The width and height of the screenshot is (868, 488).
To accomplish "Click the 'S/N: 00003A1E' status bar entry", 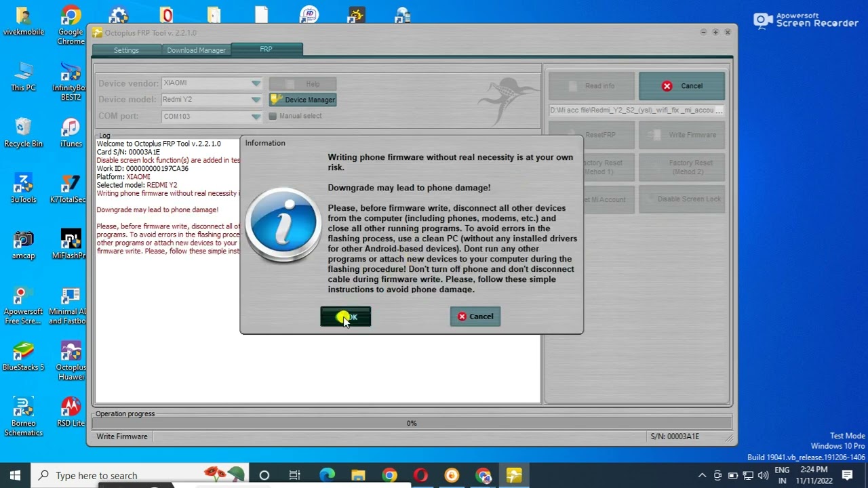I will pos(675,436).
